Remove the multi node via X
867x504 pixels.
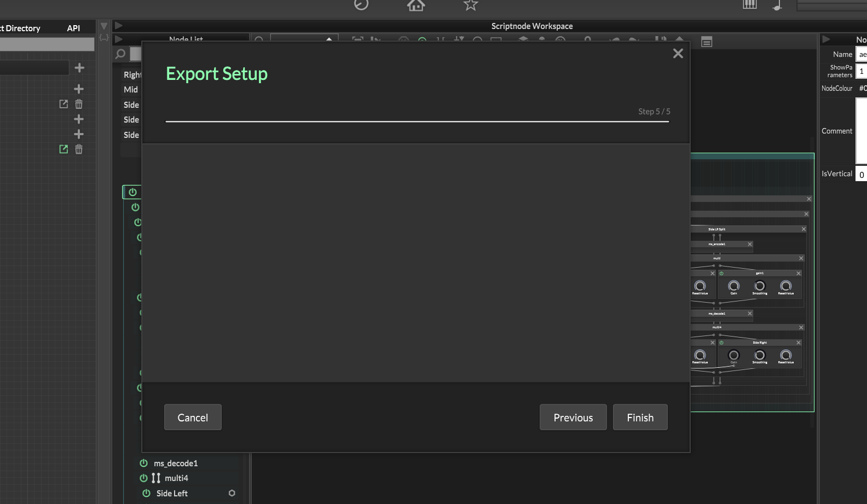click(801, 258)
